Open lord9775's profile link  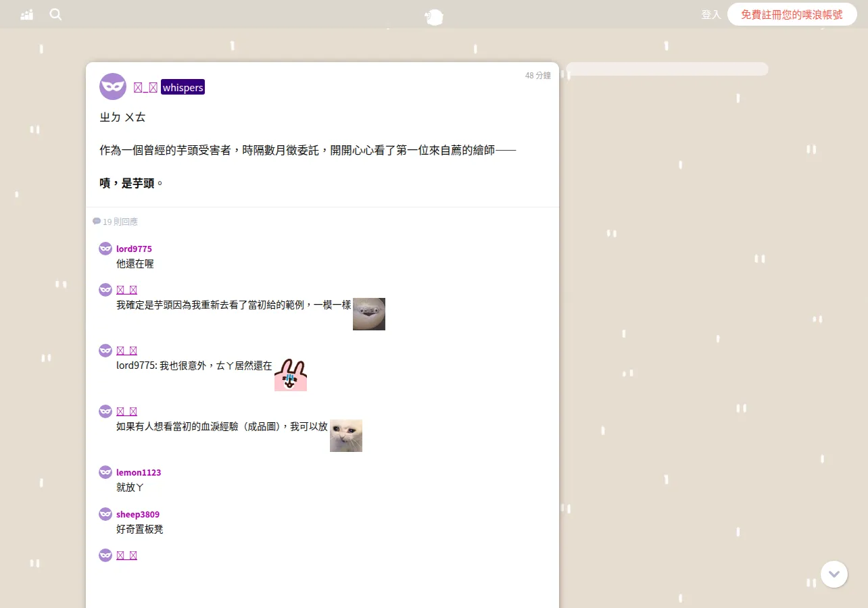tap(134, 249)
